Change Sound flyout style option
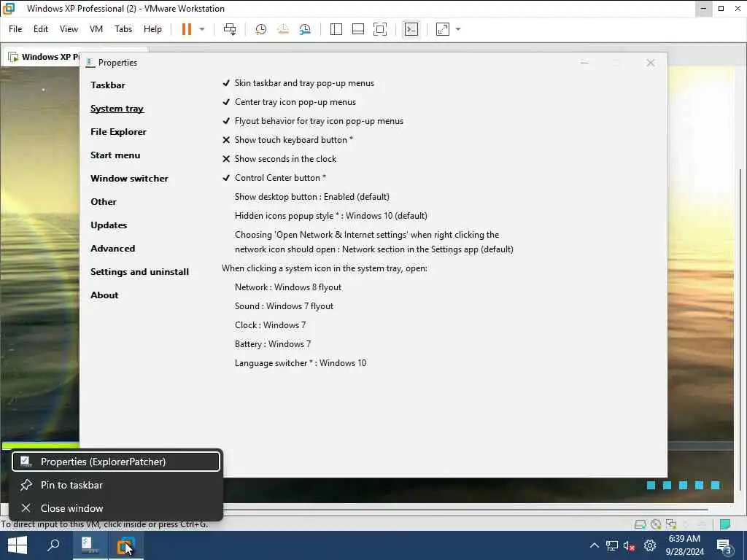 [x=284, y=306]
